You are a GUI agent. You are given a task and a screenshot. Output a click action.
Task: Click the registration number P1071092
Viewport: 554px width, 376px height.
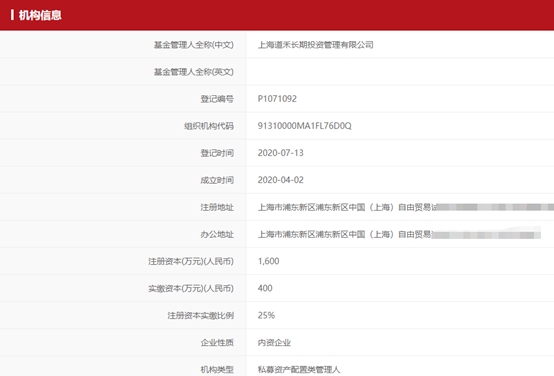pos(277,99)
